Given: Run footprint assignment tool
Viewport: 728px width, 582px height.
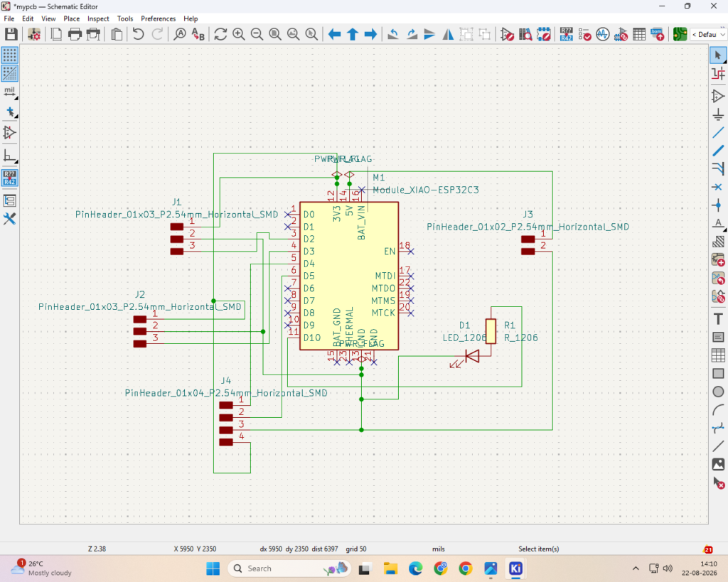Looking at the screenshot, I should [621, 34].
